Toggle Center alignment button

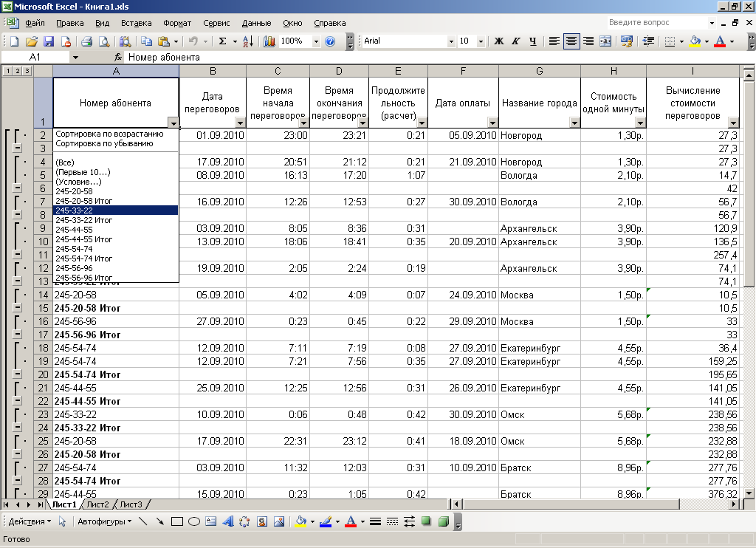(571, 41)
